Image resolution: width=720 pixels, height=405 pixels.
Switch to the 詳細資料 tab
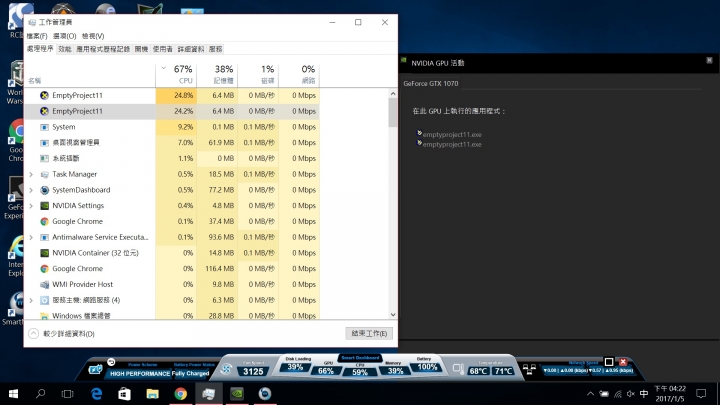point(191,49)
